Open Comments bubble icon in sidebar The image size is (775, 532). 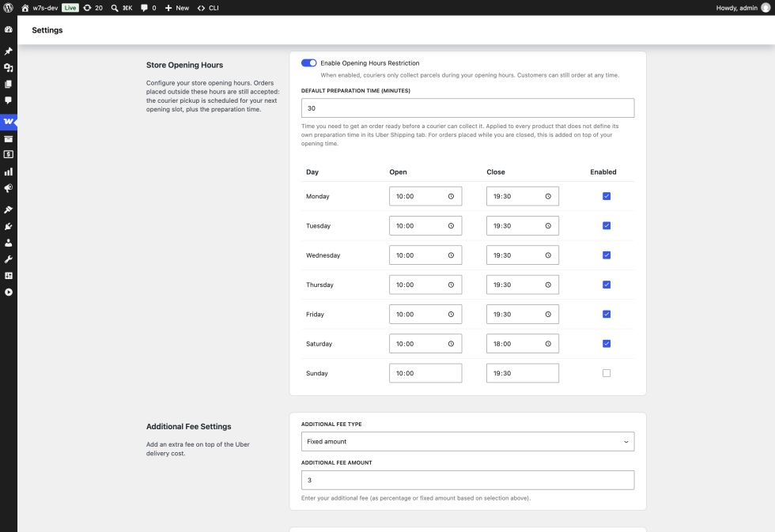coord(9,100)
